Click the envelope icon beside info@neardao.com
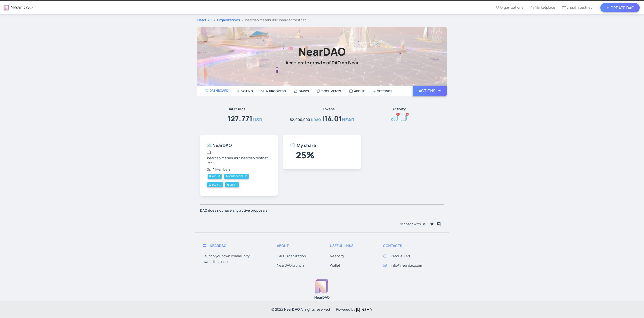This screenshot has width=644, height=318. point(385,265)
